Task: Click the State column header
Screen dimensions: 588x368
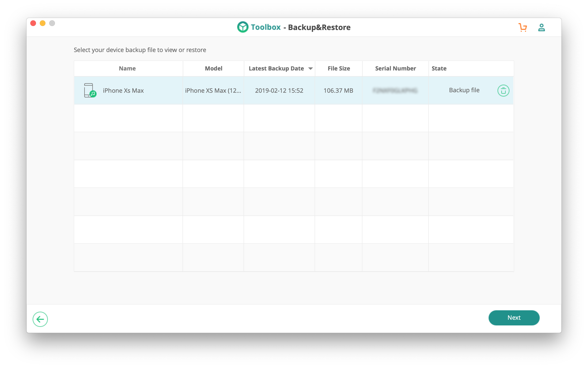Action: point(439,69)
